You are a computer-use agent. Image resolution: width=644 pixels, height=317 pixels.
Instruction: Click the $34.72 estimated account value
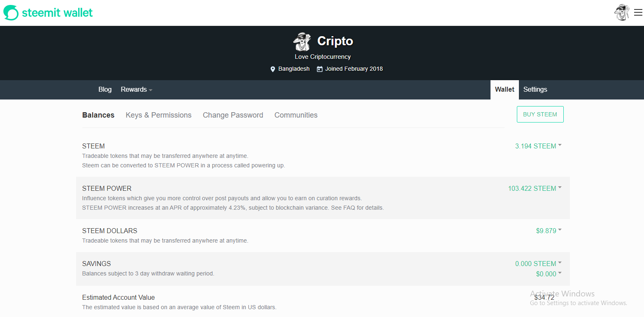(544, 297)
